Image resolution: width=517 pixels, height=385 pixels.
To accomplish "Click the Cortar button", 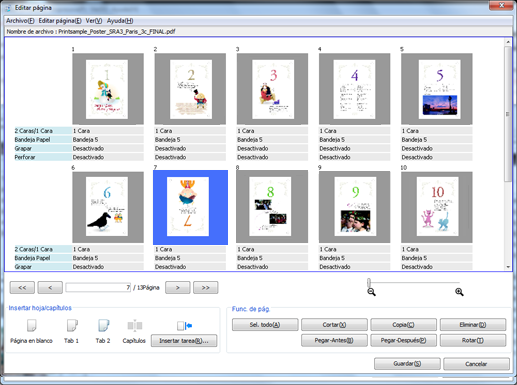I will tap(334, 325).
